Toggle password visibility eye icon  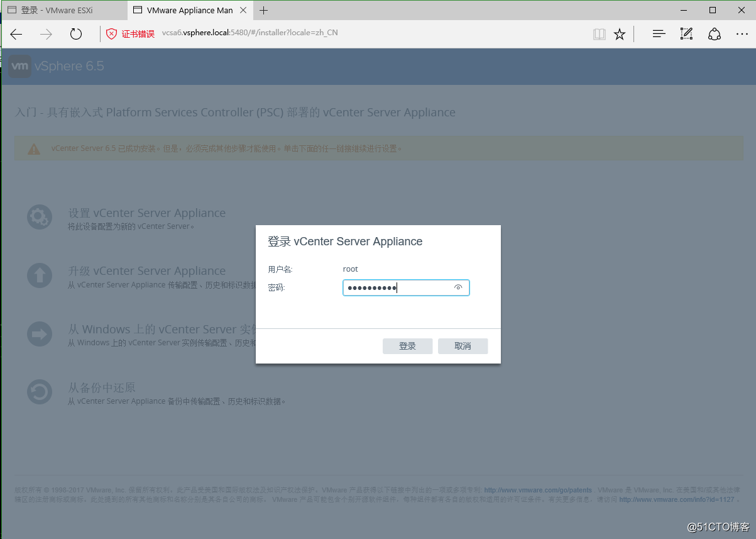point(458,287)
